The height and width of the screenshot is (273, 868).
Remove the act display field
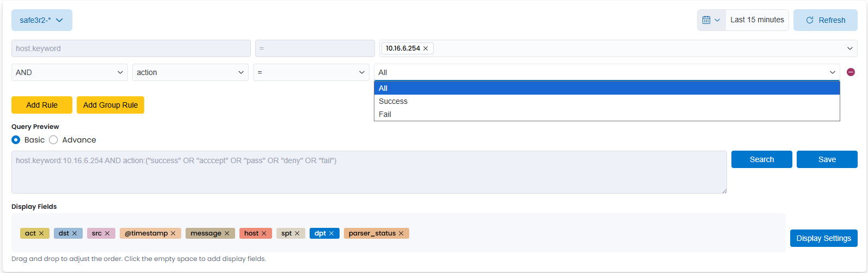coord(41,233)
